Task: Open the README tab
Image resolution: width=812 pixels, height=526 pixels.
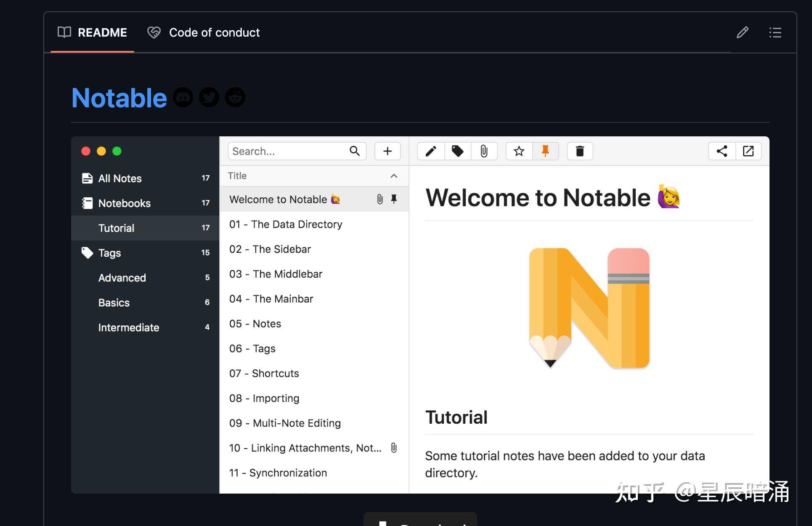Action: [92, 32]
